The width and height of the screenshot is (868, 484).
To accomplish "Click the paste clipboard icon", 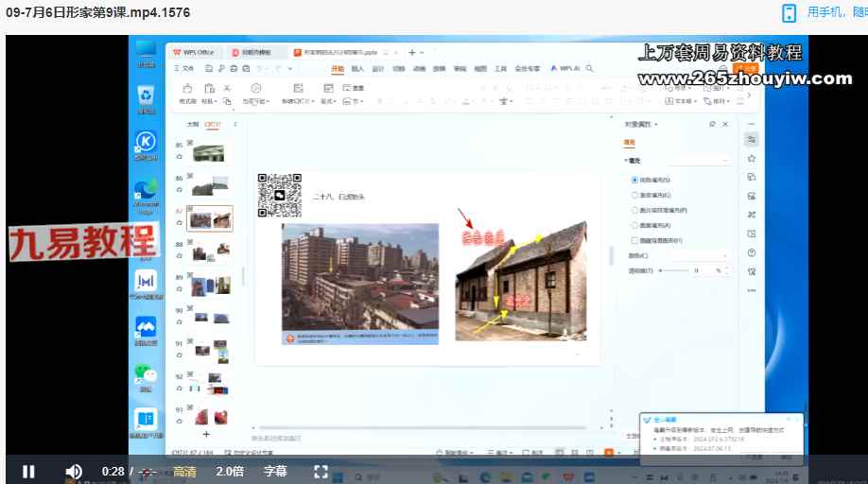I will [x=209, y=89].
